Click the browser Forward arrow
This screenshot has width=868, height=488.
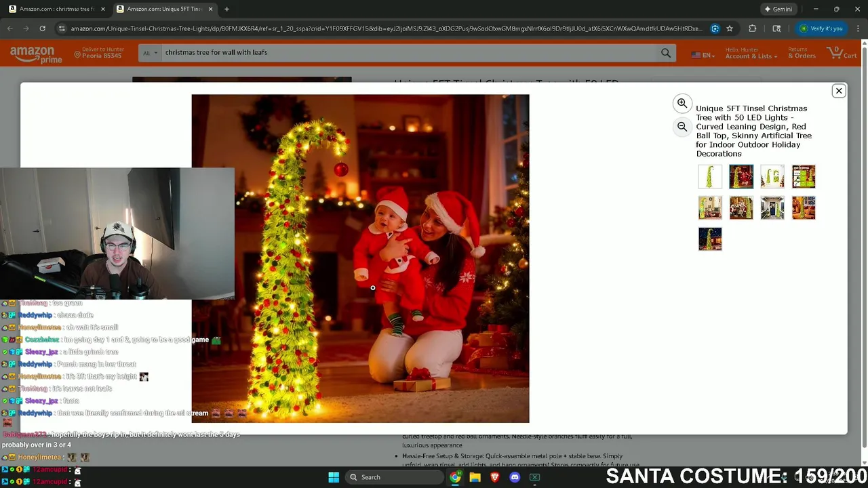point(26,28)
